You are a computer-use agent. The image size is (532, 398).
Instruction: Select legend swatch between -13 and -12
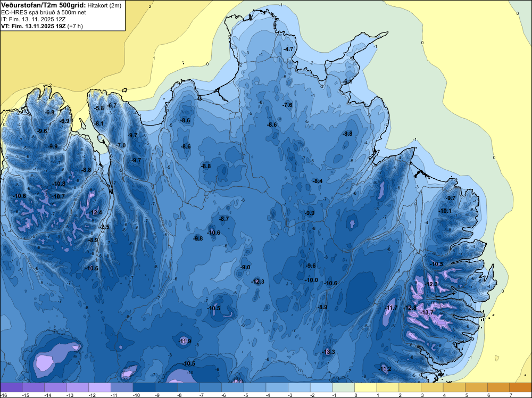pyautogui.click(x=78, y=387)
